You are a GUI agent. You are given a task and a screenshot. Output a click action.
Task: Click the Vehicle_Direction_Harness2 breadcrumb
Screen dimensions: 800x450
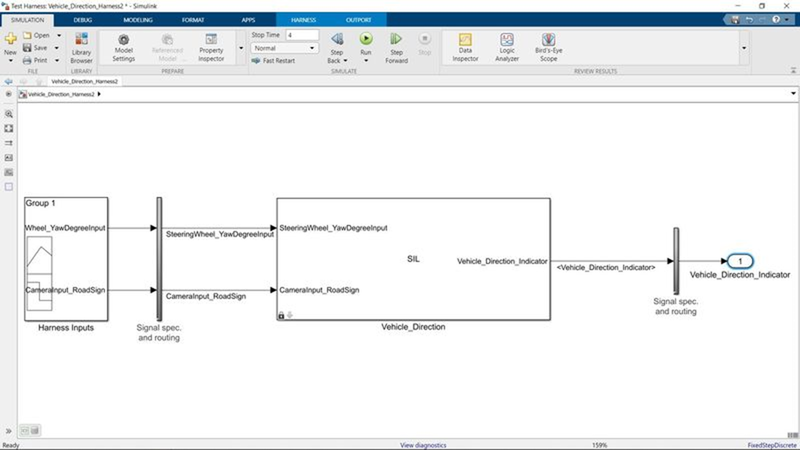pyautogui.click(x=61, y=94)
